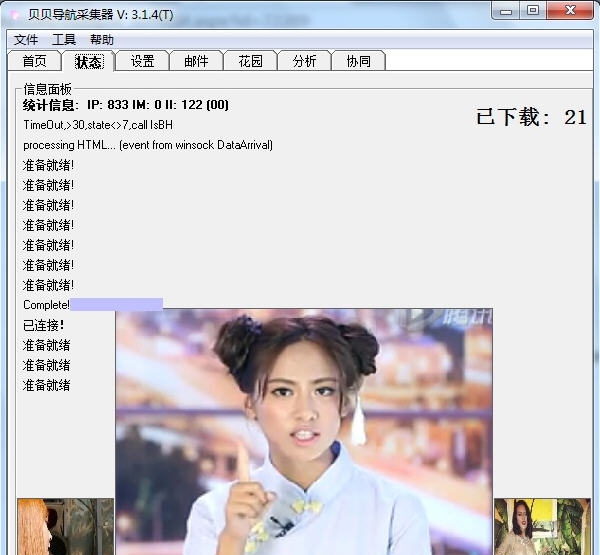Open the 文件 menu

[x=26, y=40]
